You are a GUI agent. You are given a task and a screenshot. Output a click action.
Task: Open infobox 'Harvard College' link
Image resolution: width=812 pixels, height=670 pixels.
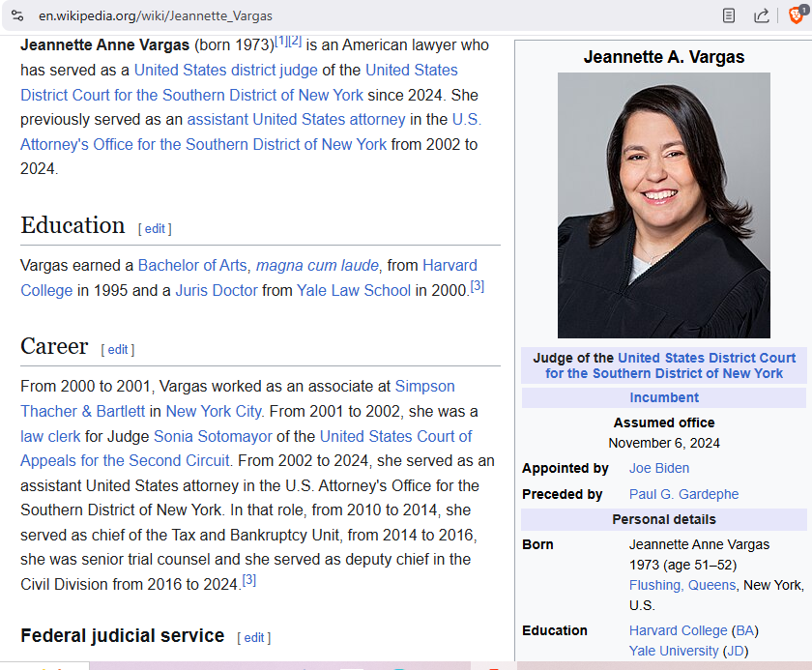(678, 630)
